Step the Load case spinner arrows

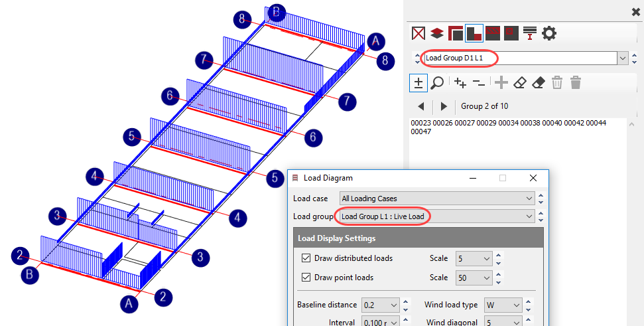point(541,199)
